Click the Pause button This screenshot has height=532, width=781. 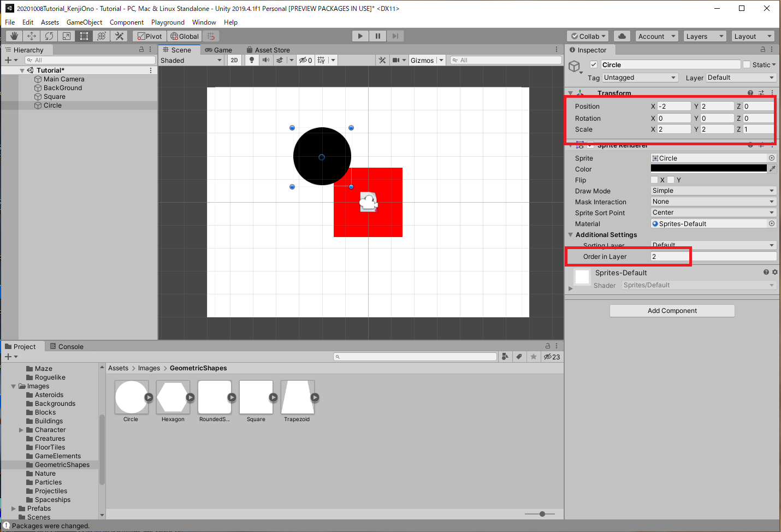click(x=377, y=36)
